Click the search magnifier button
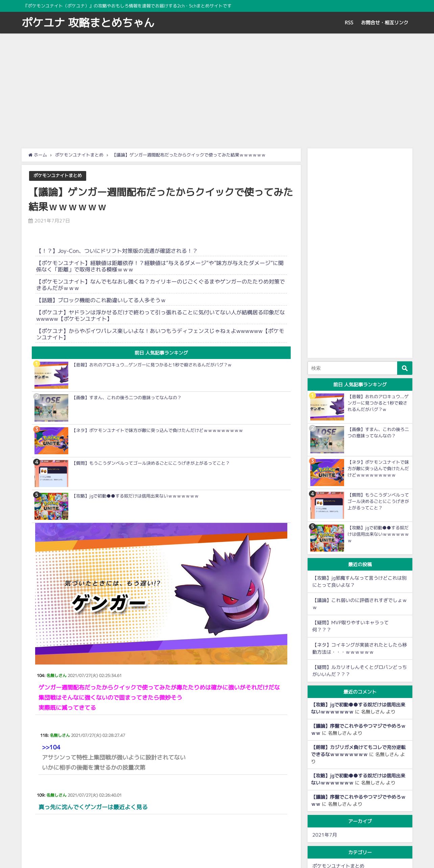The width and height of the screenshot is (434, 868). (x=405, y=368)
